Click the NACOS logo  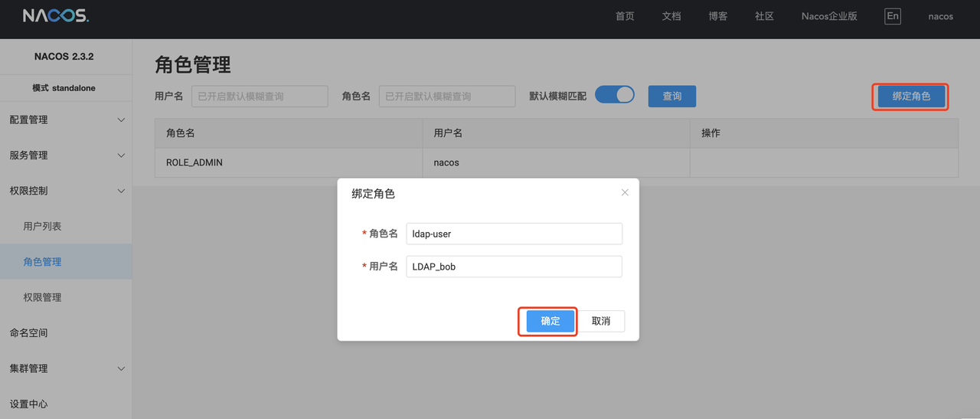coord(56,16)
